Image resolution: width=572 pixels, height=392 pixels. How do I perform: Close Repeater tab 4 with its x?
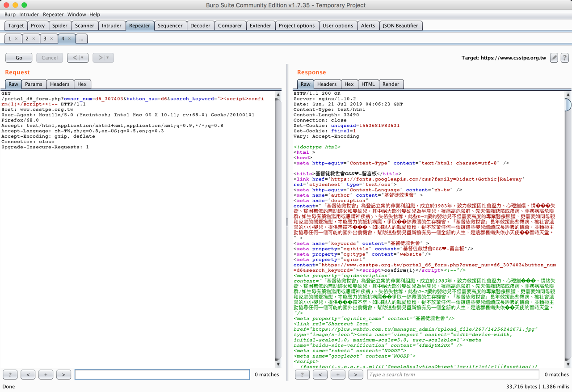click(x=69, y=39)
